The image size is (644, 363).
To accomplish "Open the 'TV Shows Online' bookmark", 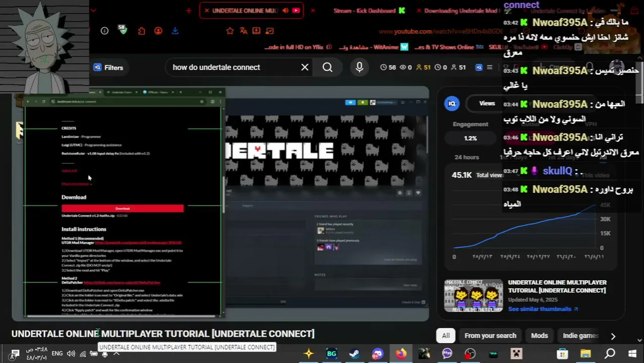I will [x=448, y=47].
